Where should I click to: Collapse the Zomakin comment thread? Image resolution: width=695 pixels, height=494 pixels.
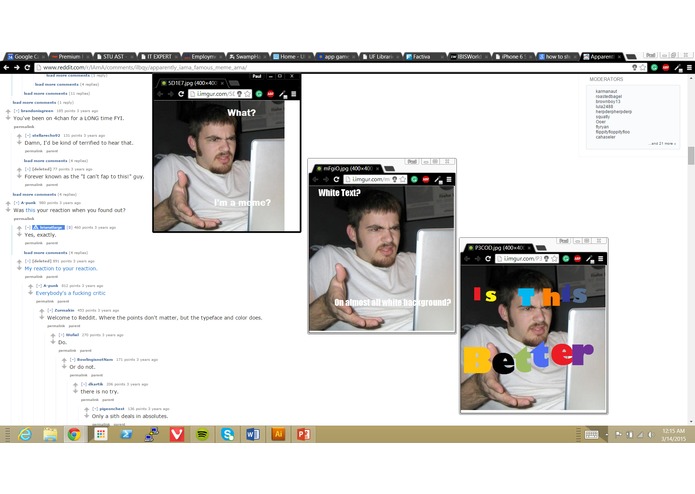pos(50,311)
